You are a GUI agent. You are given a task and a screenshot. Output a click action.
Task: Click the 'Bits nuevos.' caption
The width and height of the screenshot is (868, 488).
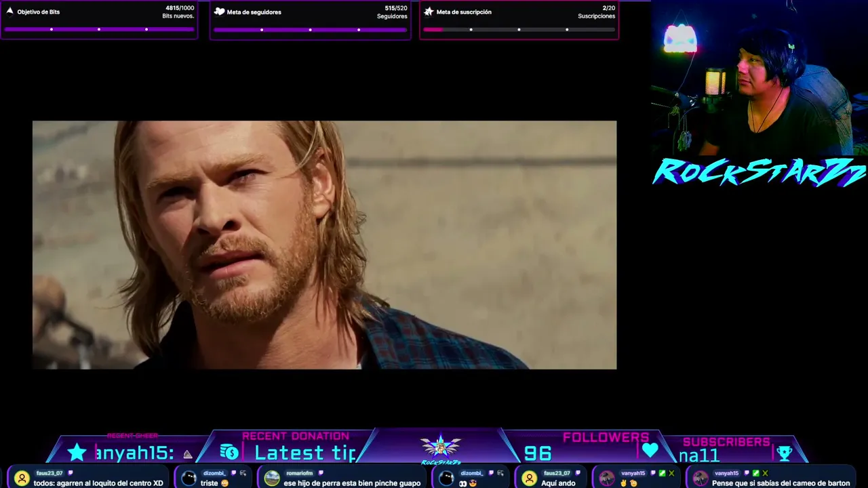(x=178, y=16)
